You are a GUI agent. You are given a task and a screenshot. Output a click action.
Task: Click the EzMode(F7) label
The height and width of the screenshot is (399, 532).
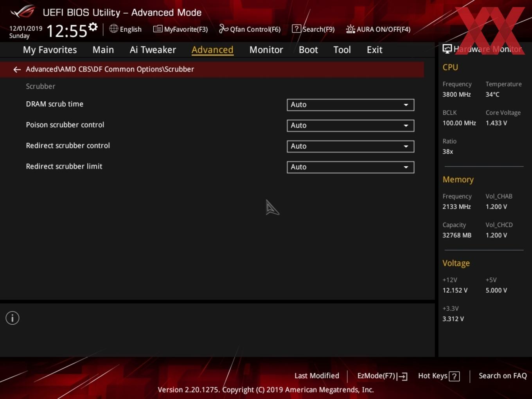click(x=376, y=376)
